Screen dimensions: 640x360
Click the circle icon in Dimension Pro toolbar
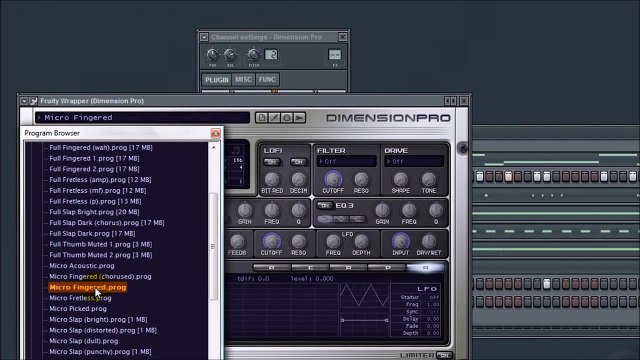point(287,118)
